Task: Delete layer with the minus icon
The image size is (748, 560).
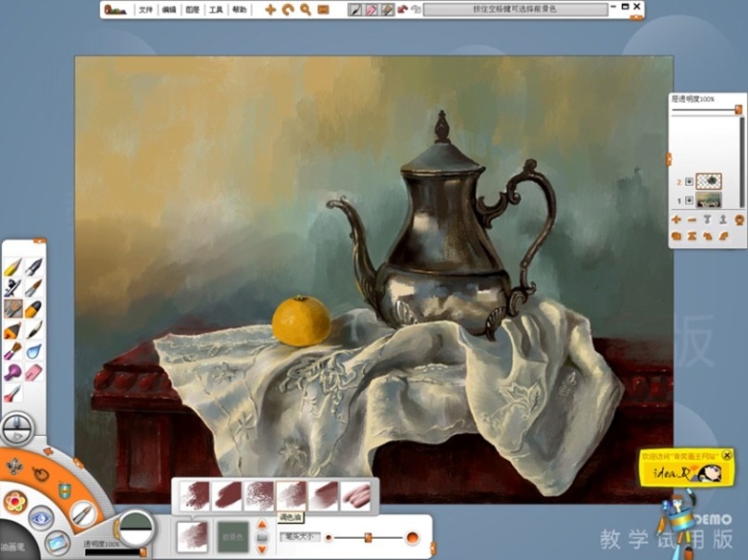Action: click(x=692, y=220)
